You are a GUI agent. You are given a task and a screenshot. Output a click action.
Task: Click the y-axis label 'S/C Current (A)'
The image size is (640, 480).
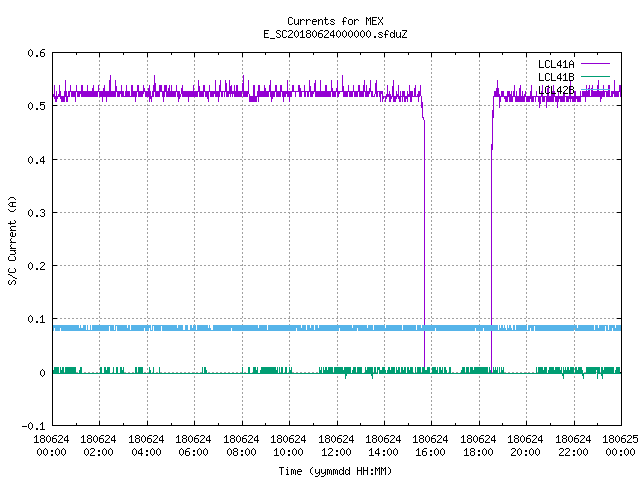pos(12,240)
